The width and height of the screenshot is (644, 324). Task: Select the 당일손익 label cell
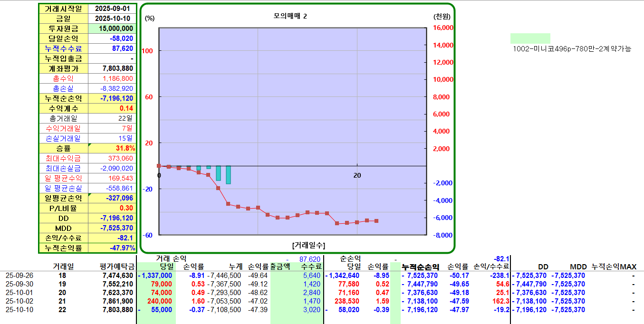coord(63,38)
